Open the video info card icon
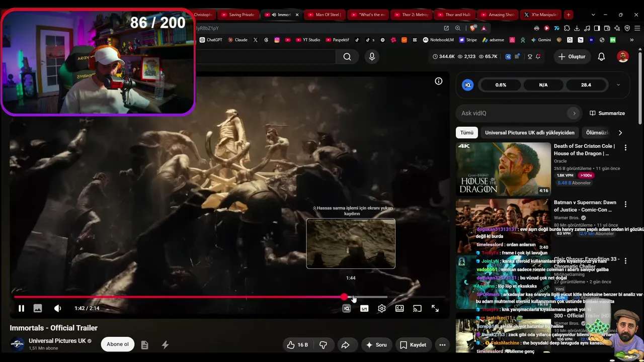This screenshot has width=644, height=362. (x=439, y=81)
